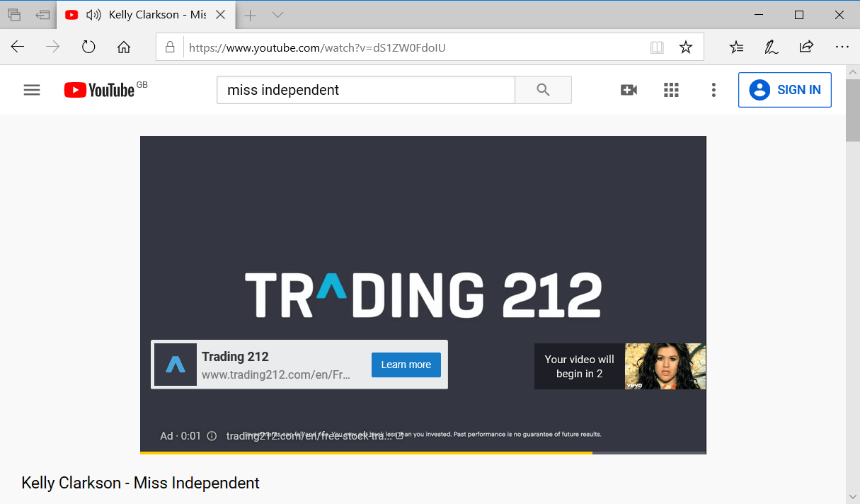The height and width of the screenshot is (504, 860).
Task: Open Trading 212 ad title link
Action: tap(235, 357)
